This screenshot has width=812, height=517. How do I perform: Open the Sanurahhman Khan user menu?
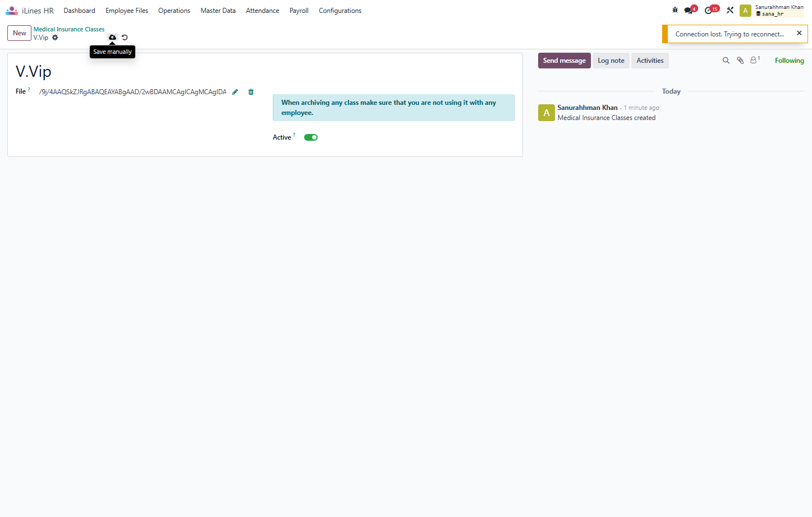pos(772,11)
